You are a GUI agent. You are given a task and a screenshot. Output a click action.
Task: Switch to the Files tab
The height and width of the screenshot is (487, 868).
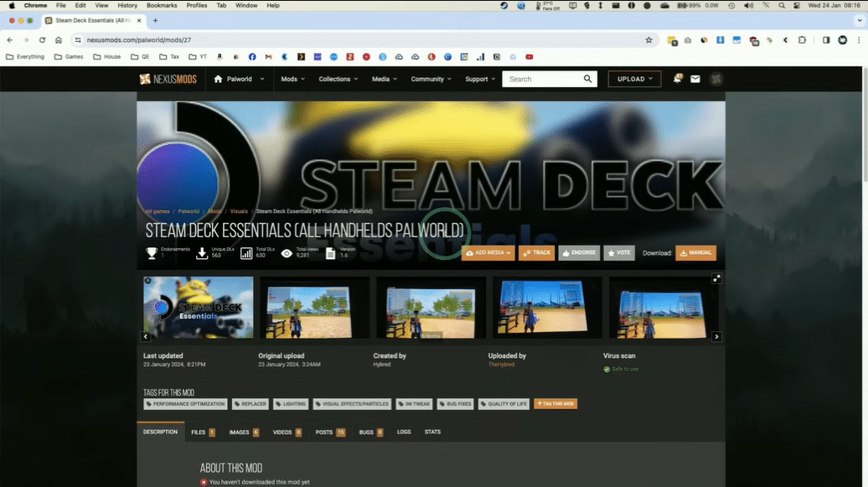coord(202,432)
